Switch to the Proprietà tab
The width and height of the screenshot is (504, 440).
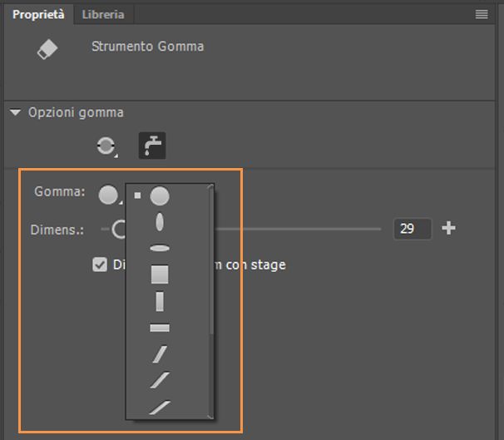[38, 14]
